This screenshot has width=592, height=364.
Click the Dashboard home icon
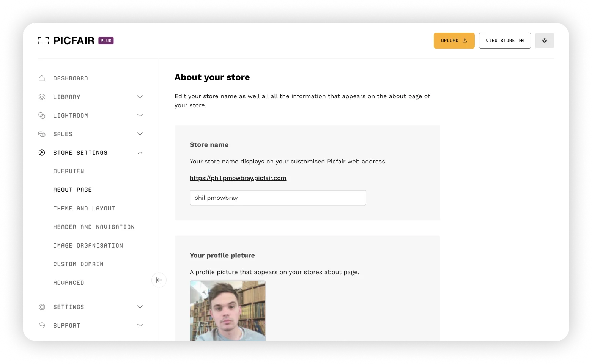coord(42,78)
